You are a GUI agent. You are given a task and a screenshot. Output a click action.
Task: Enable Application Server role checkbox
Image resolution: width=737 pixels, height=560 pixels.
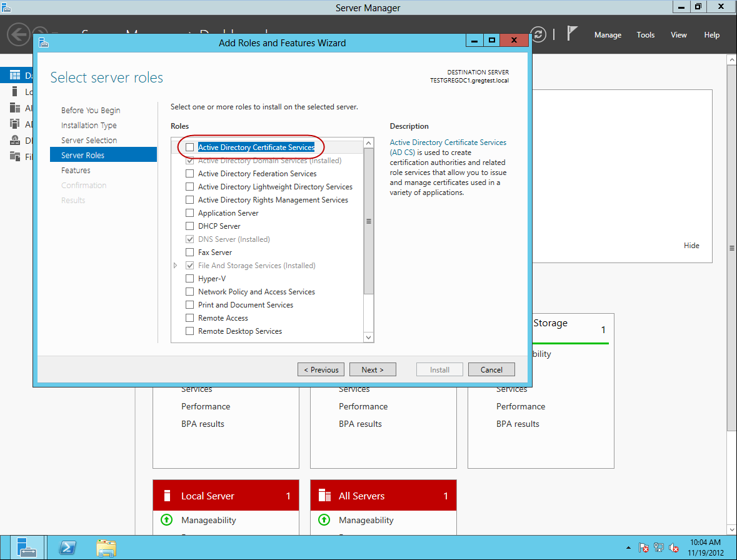(190, 213)
